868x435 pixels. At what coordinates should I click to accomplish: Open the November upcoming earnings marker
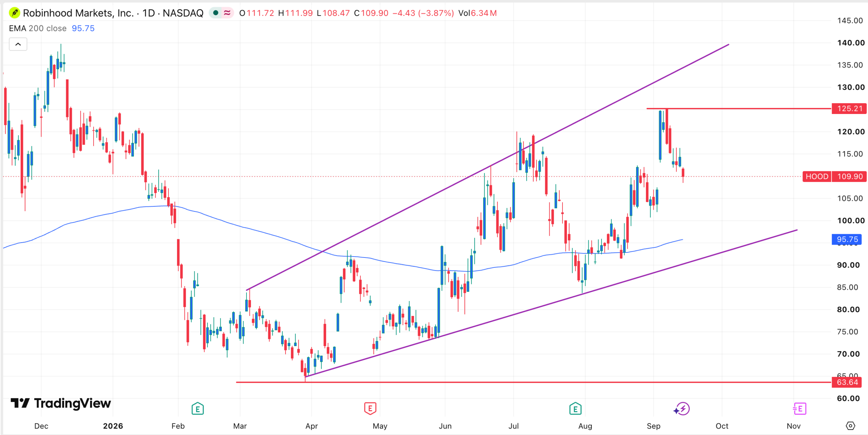(x=800, y=409)
